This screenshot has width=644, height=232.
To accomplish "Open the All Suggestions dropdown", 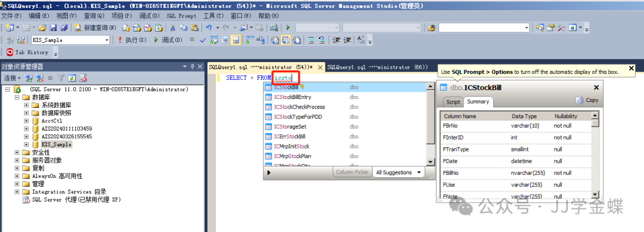I will (398, 172).
